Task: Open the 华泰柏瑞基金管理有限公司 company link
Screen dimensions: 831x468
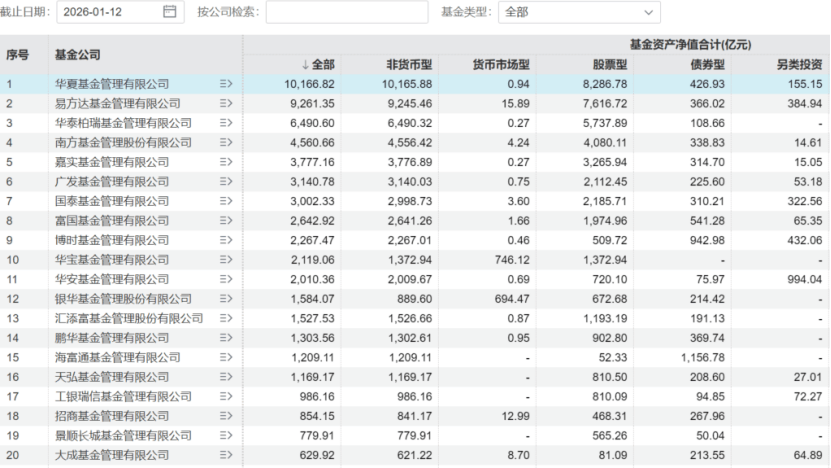Action: (x=123, y=122)
